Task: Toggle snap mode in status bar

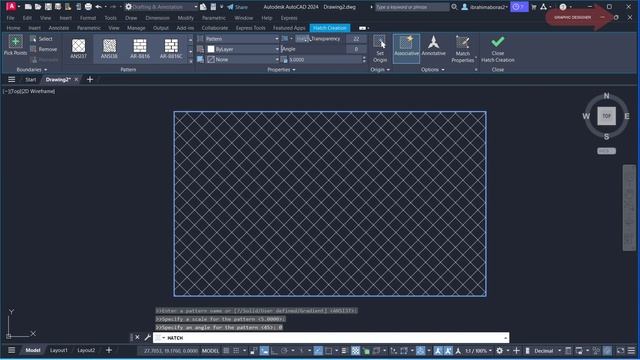Action: click(236, 351)
